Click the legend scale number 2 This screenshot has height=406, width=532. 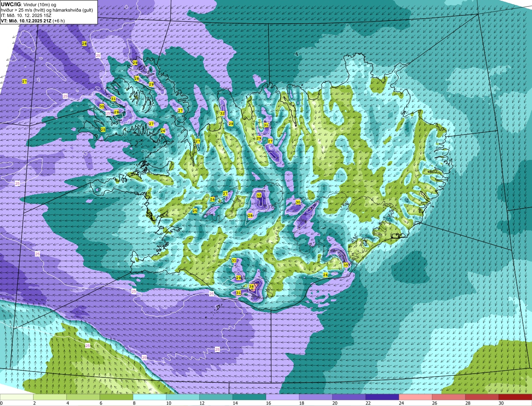(34, 403)
